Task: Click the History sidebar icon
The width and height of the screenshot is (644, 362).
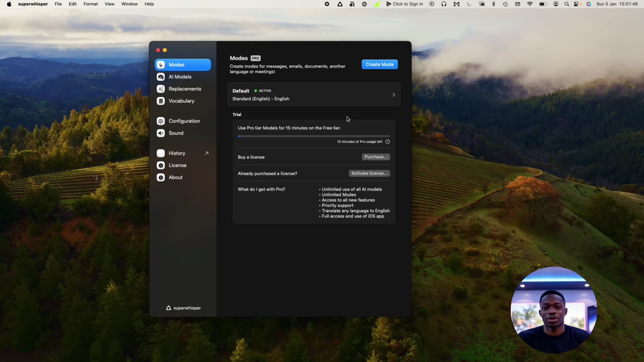Action: click(160, 153)
